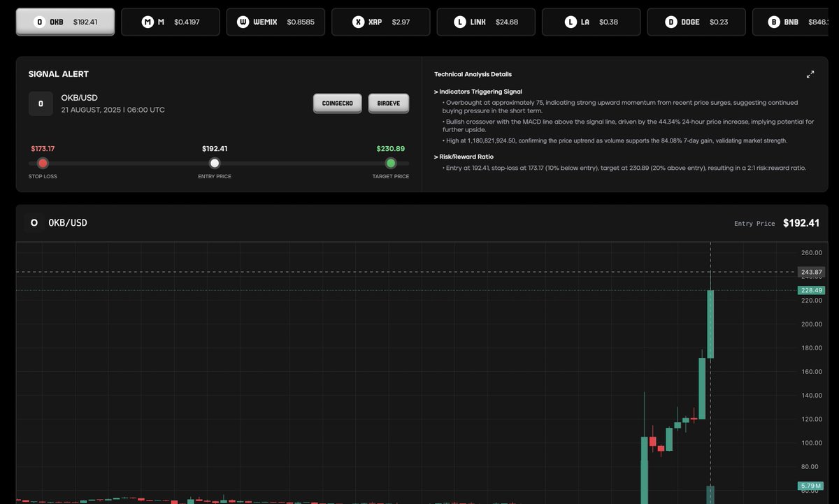Click the green target price marker
Viewport: 839px width, 504px height.
pyautogui.click(x=391, y=163)
